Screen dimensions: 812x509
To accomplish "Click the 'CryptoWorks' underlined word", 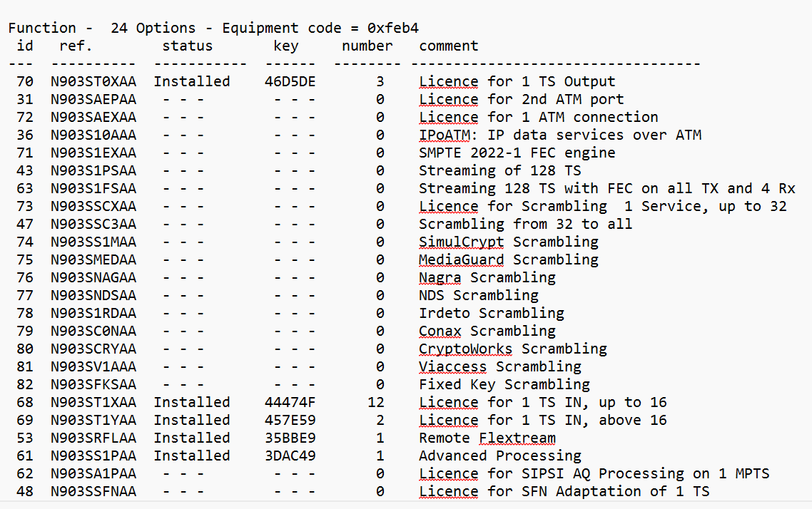I will tap(465, 349).
